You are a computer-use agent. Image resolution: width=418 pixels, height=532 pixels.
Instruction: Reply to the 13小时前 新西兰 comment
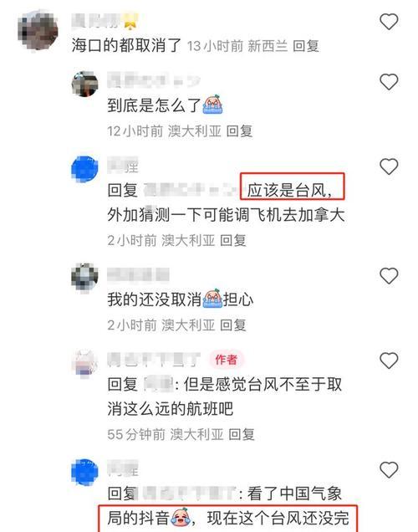click(x=306, y=46)
